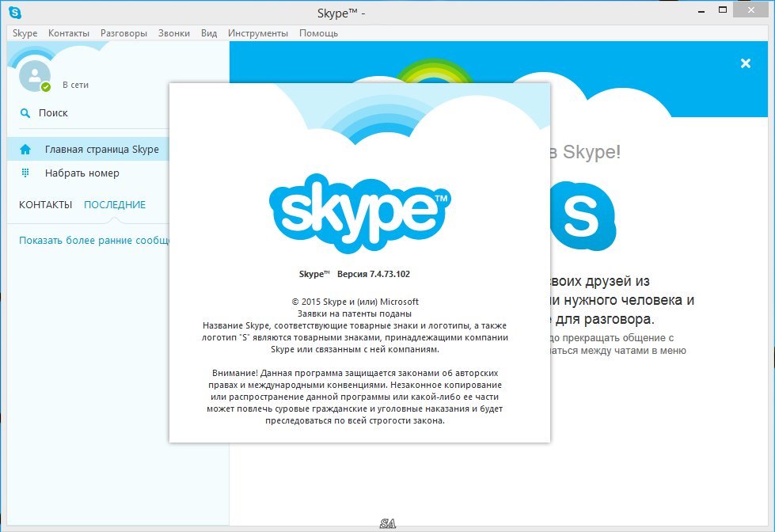This screenshot has width=775, height=532.
Task: Switch to the КОНТАКТЫ tab
Action: click(45, 205)
